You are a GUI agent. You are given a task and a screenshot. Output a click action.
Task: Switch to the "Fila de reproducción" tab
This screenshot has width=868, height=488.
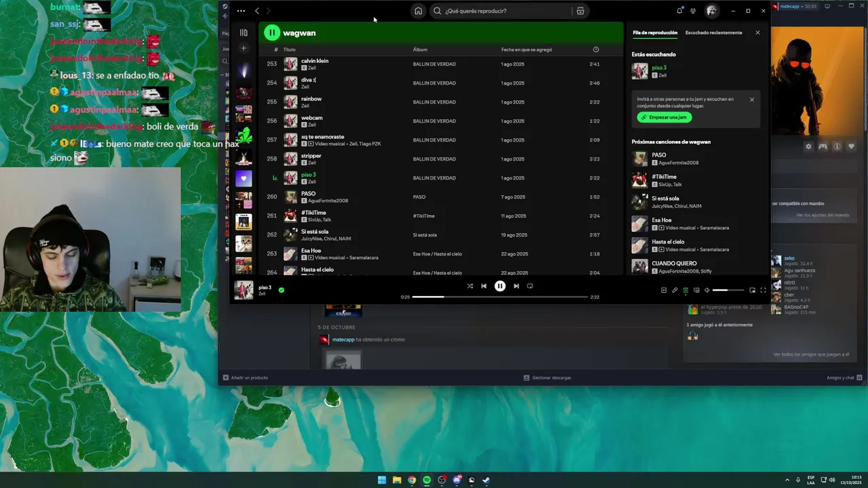(654, 33)
